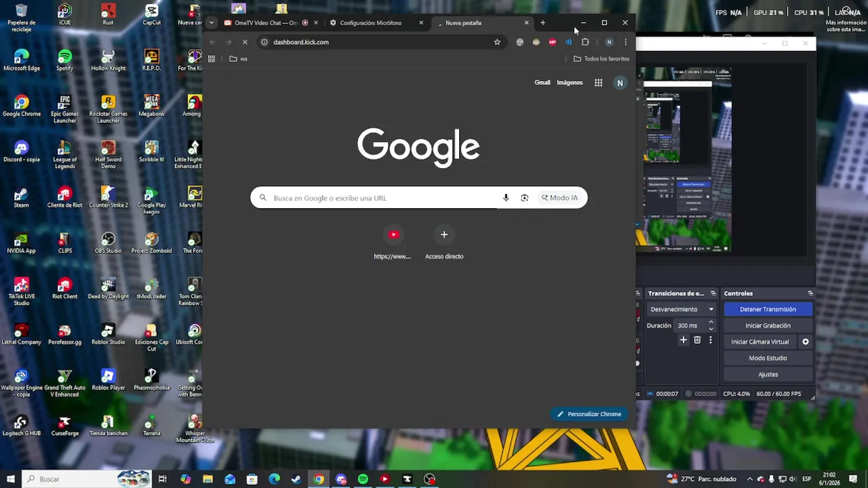This screenshot has width=868, height=488.
Task: Open the Imágenes link
Action: [x=570, y=83]
